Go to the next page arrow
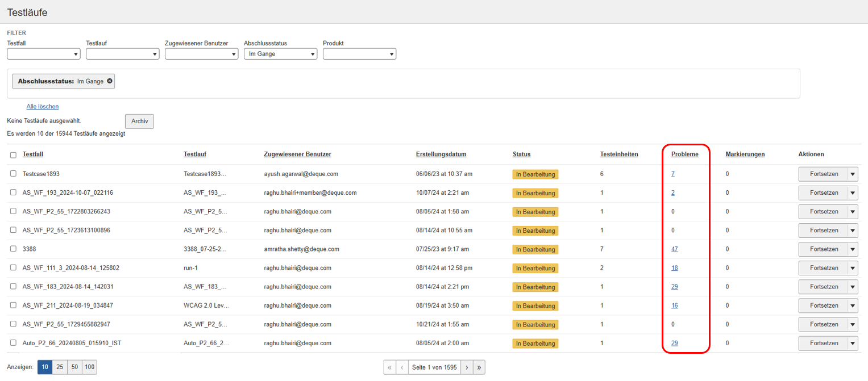The image size is (868, 381). click(467, 367)
